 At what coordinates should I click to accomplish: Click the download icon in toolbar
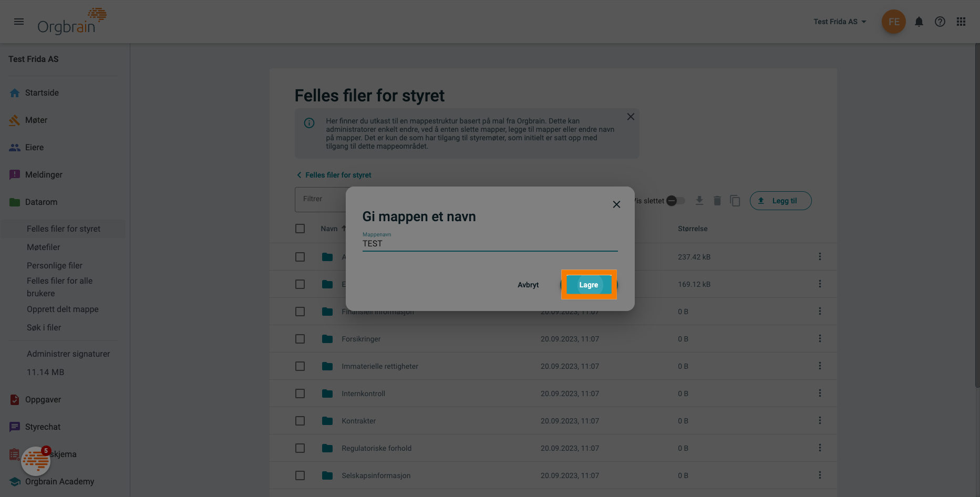[699, 201]
